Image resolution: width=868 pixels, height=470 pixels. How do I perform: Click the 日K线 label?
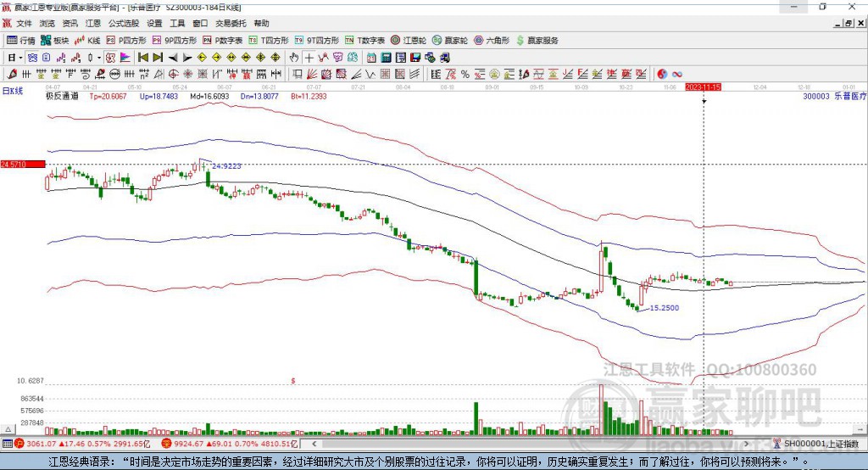[x=13, y=91]
